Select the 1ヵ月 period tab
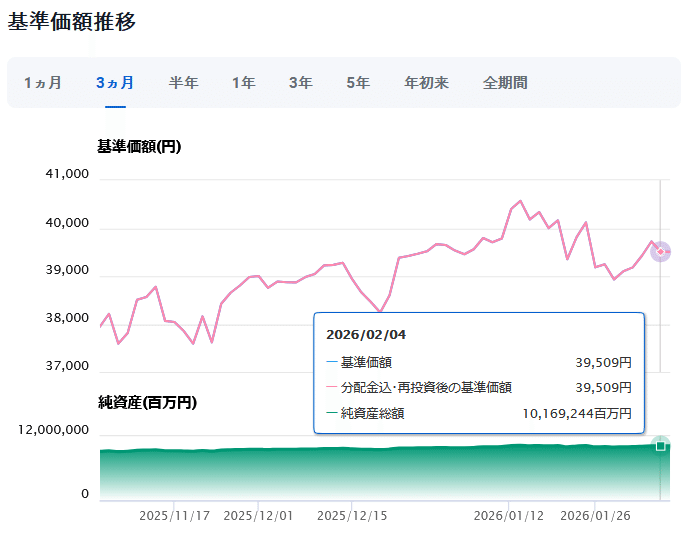Screen dimensions: 681x536 (x=43, y=83)
